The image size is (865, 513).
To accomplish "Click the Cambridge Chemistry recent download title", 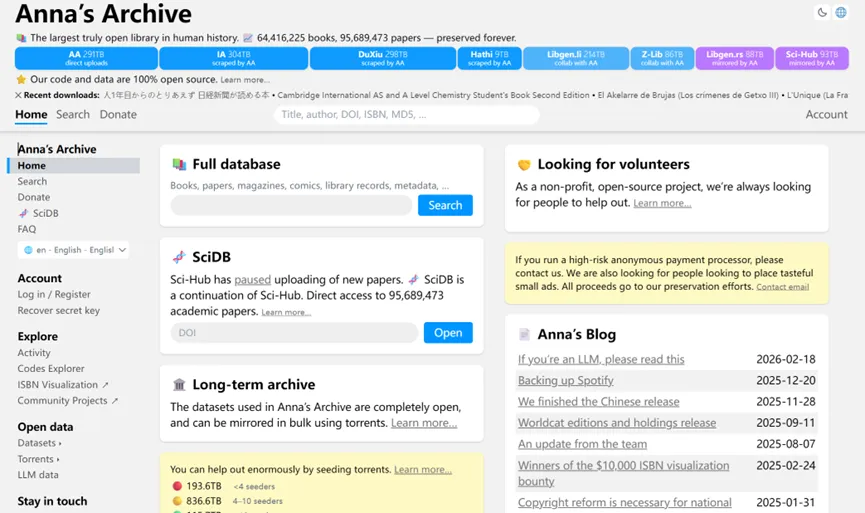I will (433, 95).
